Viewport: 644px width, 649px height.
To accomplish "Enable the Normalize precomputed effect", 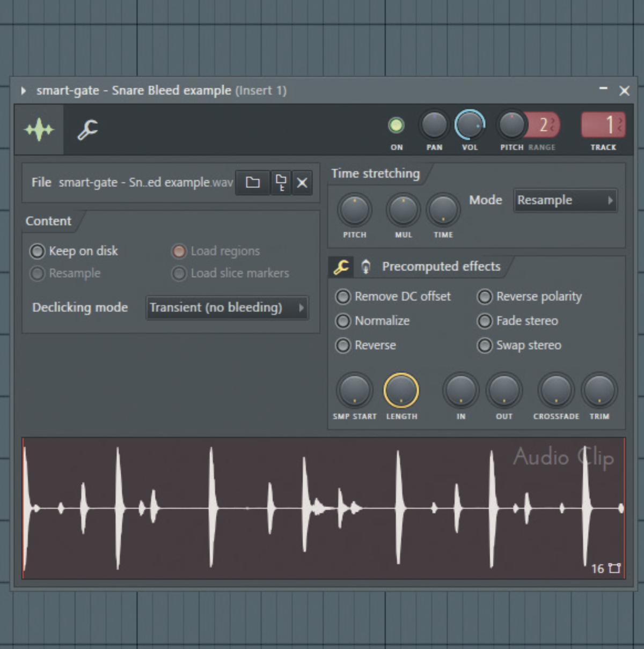I will [x=343, y=321].
